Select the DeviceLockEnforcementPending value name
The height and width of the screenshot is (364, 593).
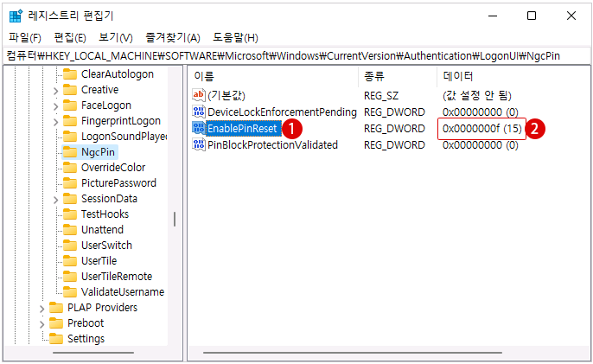pyautogui.click(x=282, y=112)
